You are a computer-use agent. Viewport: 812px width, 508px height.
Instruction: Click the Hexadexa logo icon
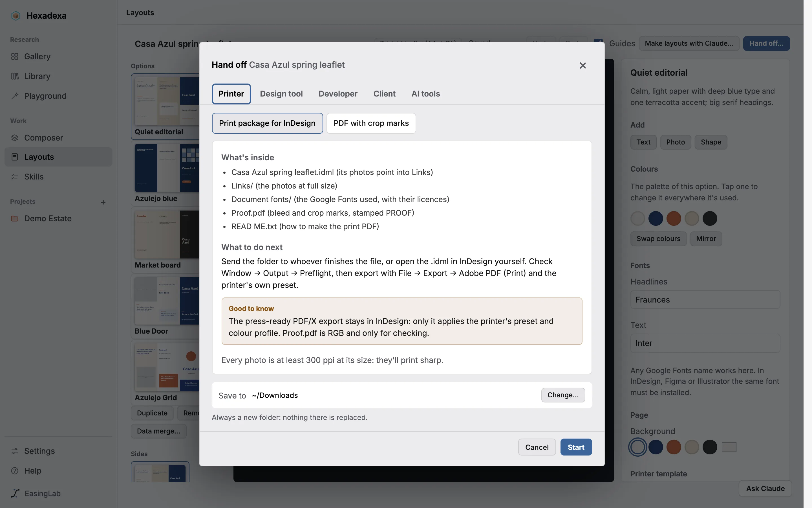pyautogui.click(x=16, y=16)
